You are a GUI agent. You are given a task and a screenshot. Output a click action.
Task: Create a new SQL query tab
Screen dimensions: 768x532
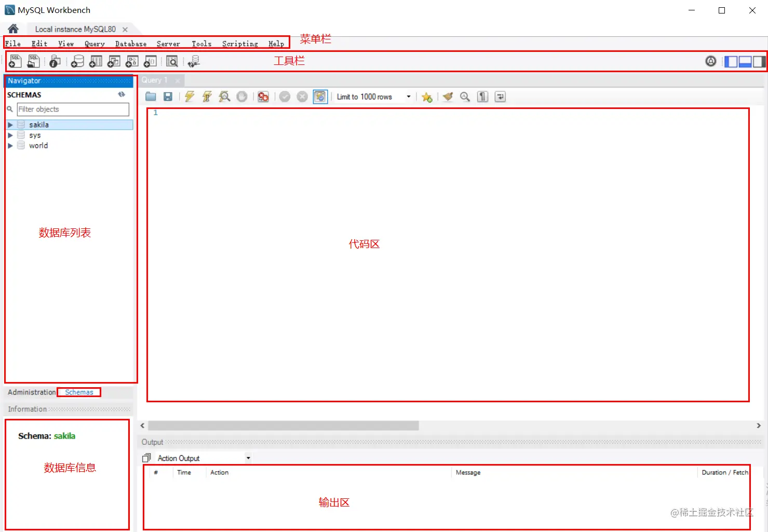(x=15, y=61)
